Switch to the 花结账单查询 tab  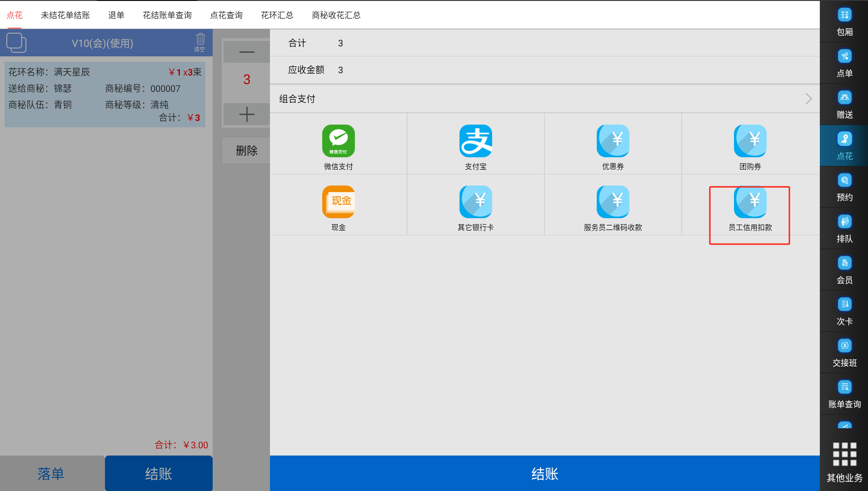[x=167, y=15]
